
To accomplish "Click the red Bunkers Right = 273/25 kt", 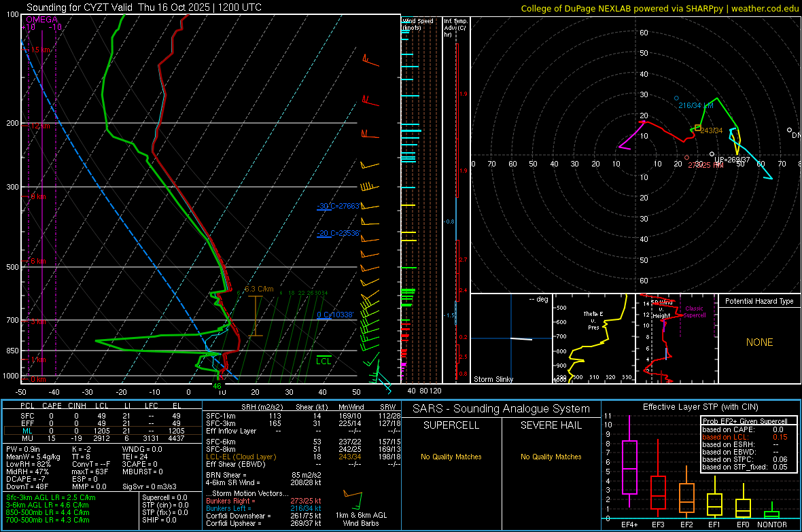I will pos(264,501).
